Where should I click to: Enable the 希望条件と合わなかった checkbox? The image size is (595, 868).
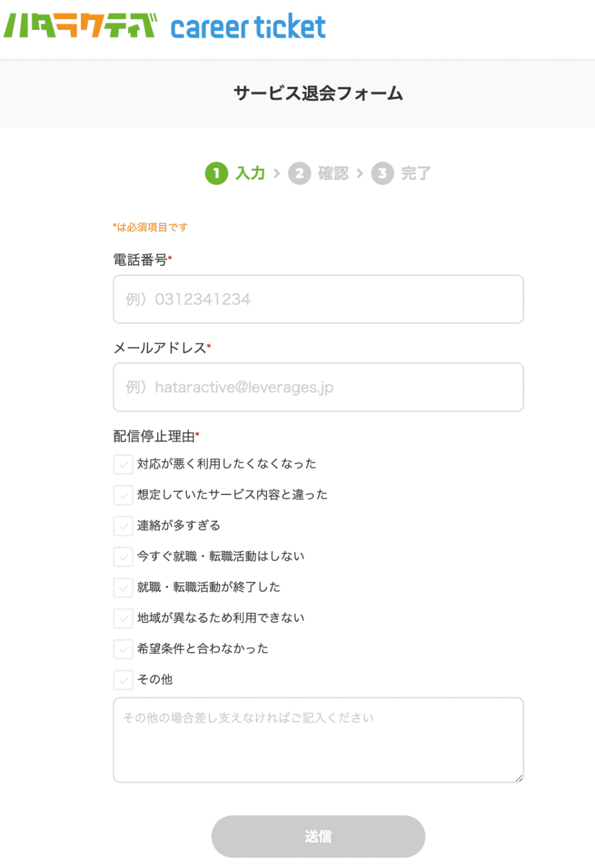pyautogui.click(x=124, y=649)
